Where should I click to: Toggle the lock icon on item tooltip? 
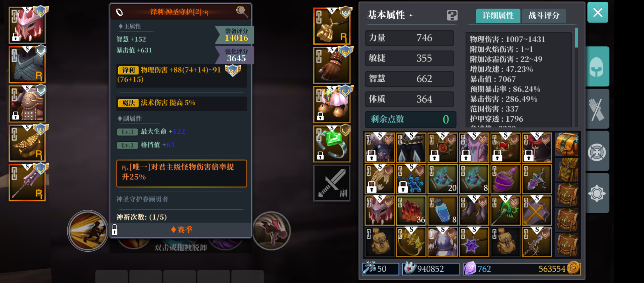tap(115, 230)
